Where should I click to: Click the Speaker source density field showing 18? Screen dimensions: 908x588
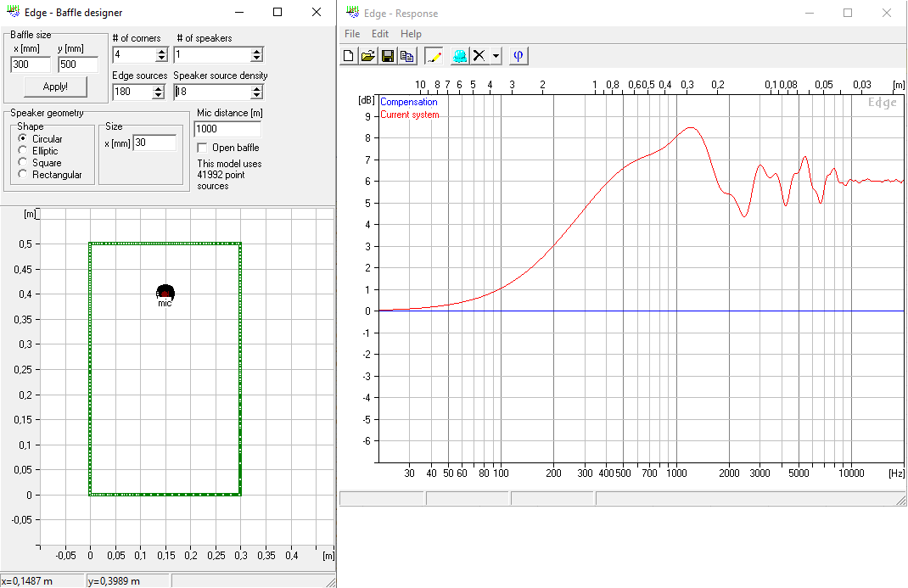point(212,92)
